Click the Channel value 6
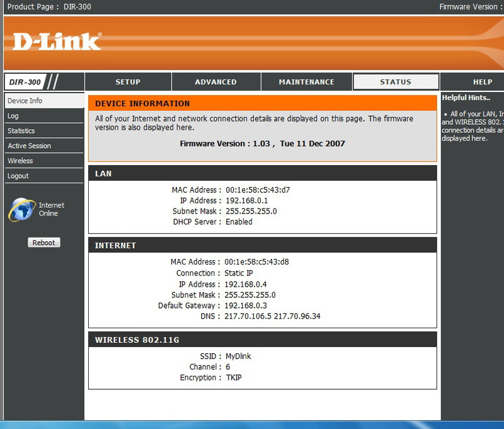 pyautogui.click(x=228, y=367)
